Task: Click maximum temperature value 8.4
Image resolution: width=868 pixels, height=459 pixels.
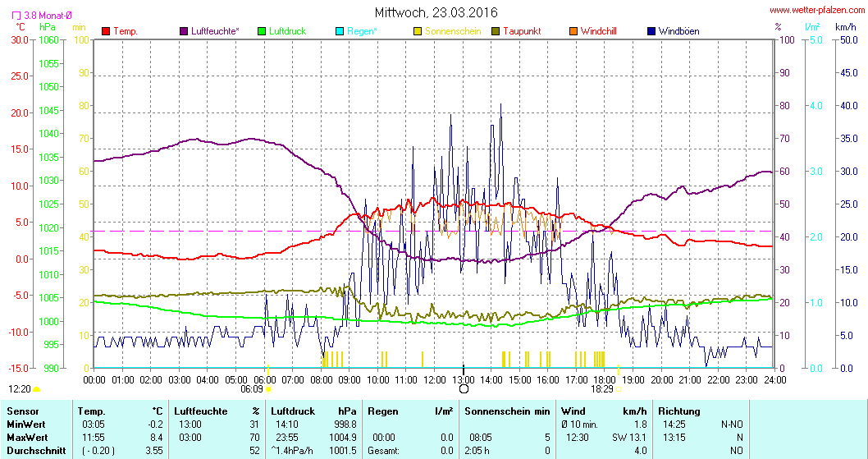Action: click(157, 438)
